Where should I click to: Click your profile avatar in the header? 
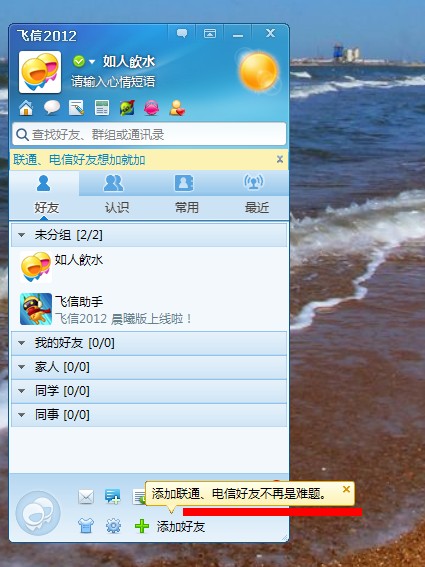[x=40, y=72]
